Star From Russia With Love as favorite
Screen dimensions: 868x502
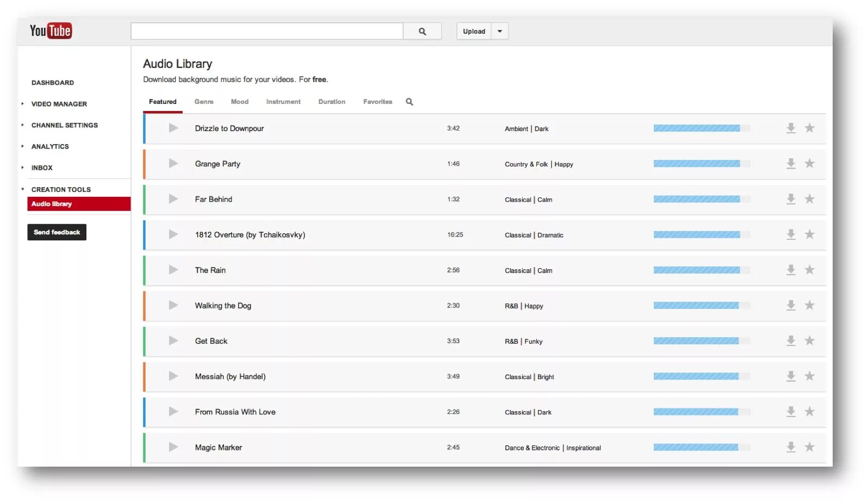point(809,411)
